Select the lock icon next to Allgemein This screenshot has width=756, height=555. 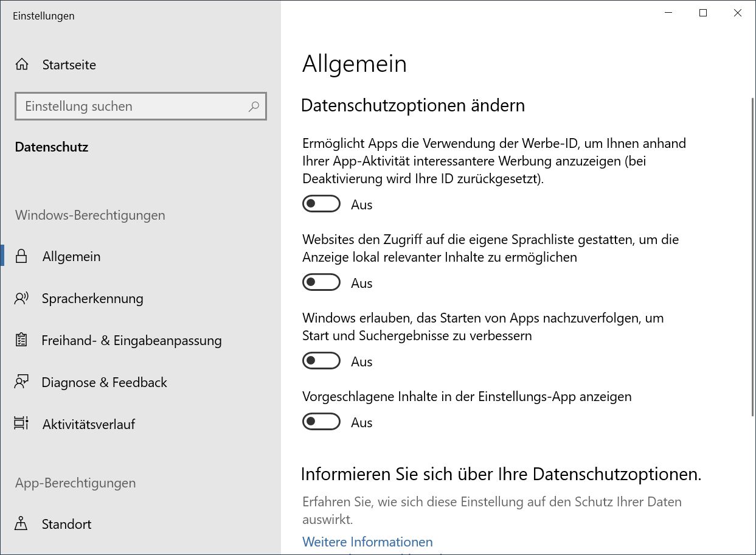pos(21,256)
